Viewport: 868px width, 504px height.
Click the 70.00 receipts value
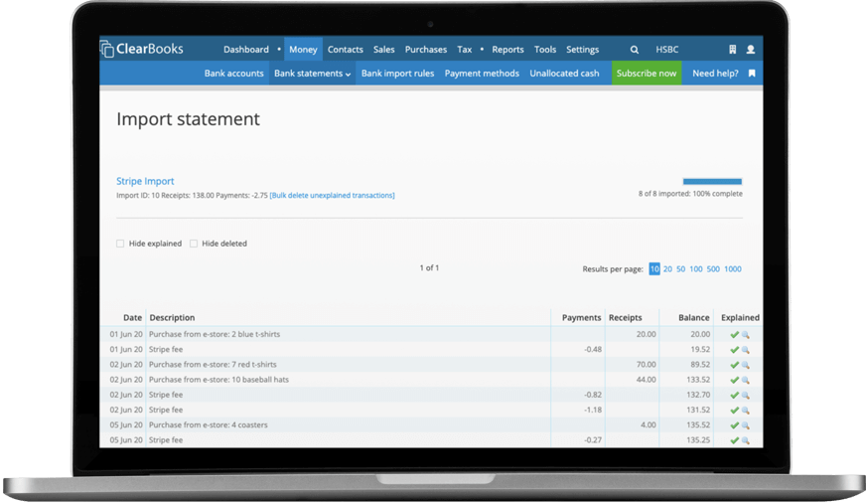click(646, 365)
